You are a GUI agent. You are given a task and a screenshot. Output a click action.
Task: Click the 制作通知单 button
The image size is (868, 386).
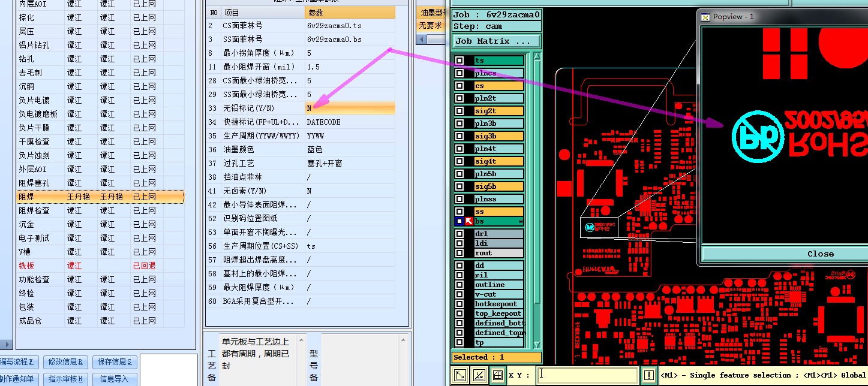pyautogui.click(x=19, y=379)
